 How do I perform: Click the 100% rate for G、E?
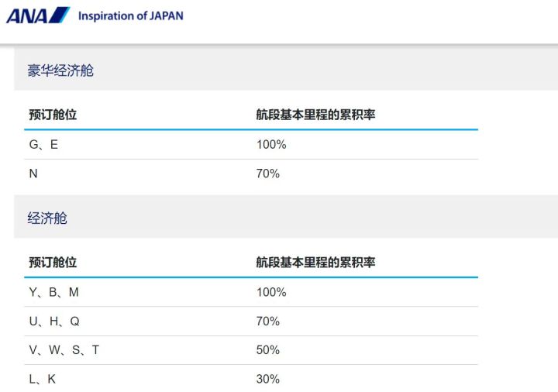tap(271, 144)
